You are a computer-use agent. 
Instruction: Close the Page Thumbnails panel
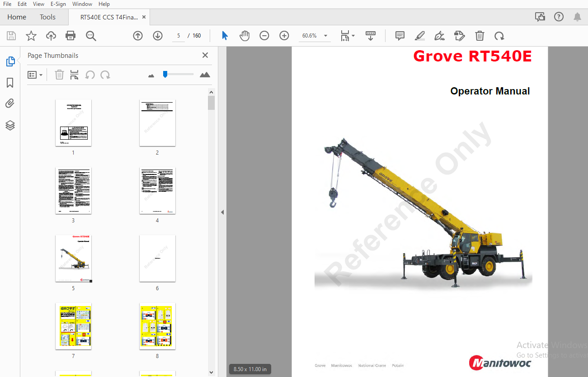pyautogui.click(x=205, y=55)
